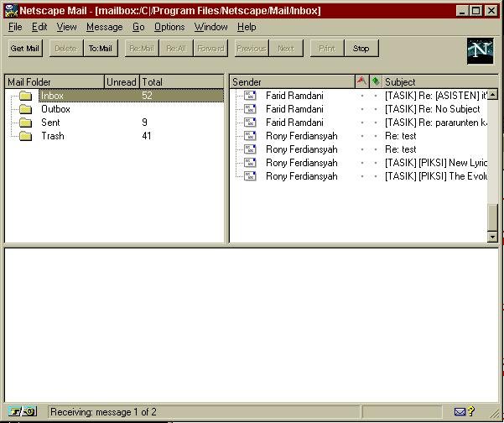504x423 pixels.
Task: Click the security key icon in status bar
Action: [22, 411]
